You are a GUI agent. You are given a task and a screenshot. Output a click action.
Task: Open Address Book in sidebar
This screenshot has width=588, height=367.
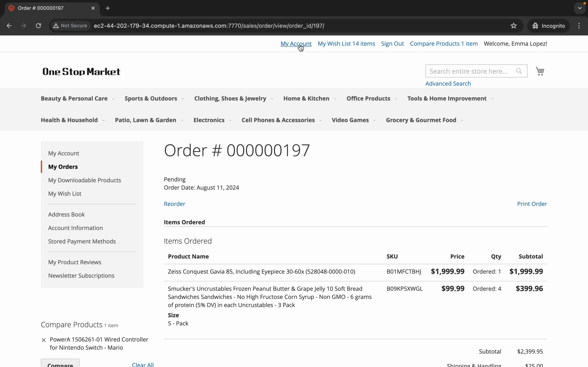point(66,214)
